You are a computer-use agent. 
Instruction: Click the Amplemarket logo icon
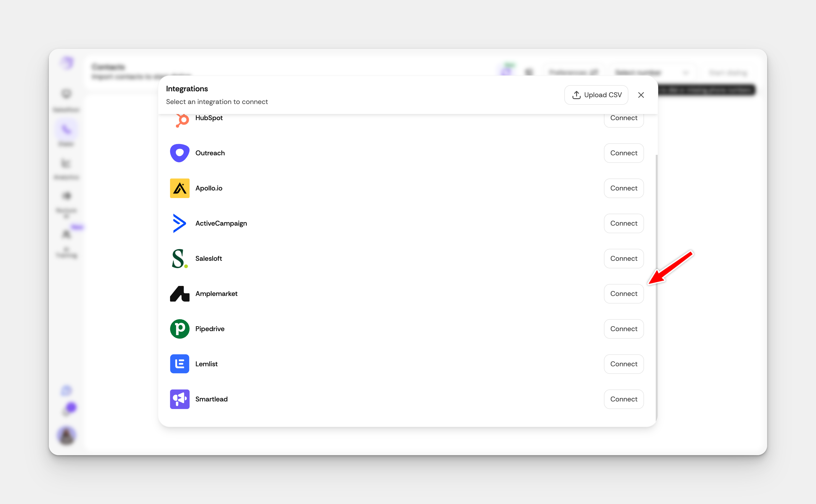click(x=179, y=294)
